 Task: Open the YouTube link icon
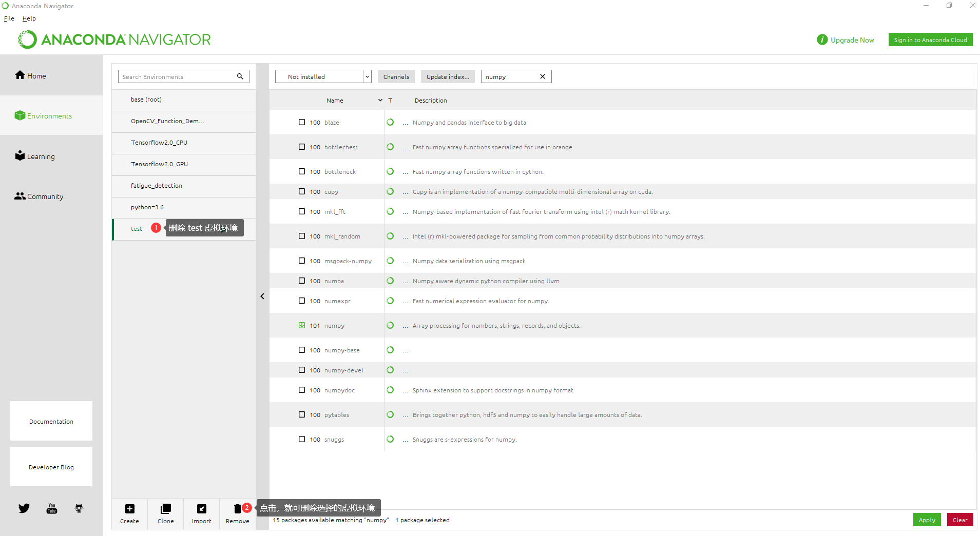coord(52,508)
